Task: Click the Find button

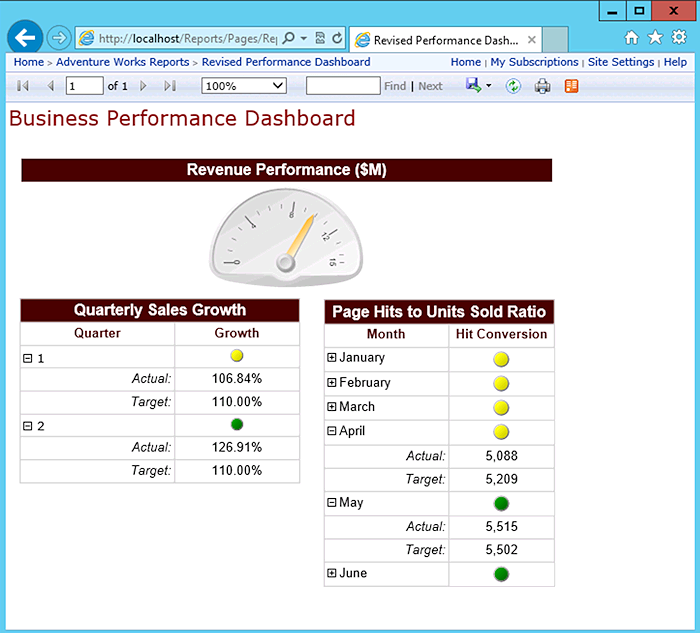Action: click(x=395, y=86)
